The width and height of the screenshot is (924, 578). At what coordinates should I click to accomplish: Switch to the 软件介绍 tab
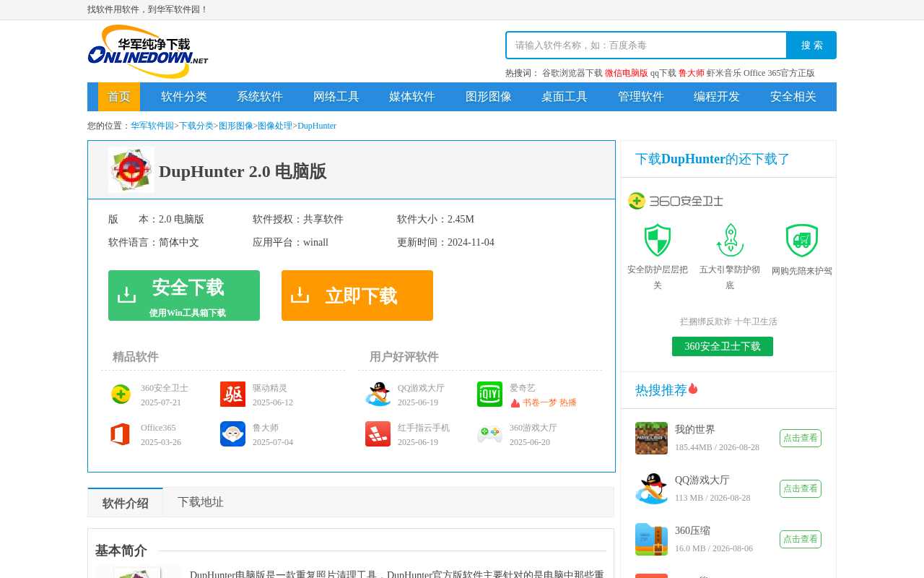[x=126, y=503]
